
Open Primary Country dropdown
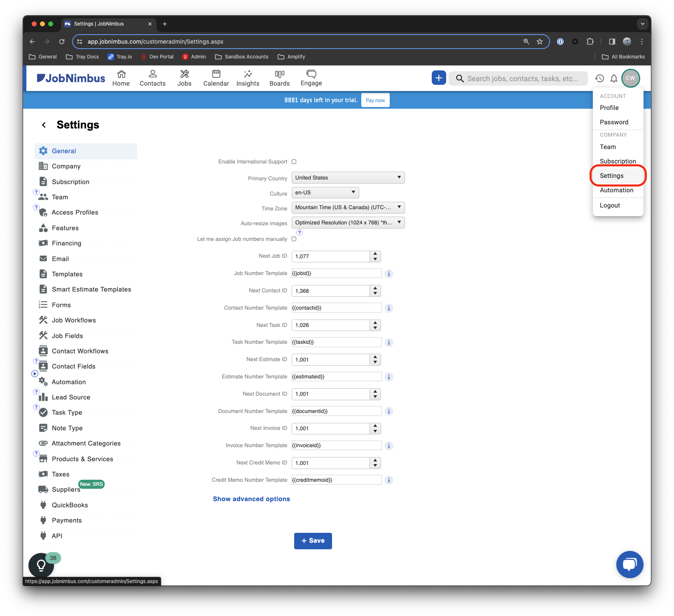click(348, 178)
